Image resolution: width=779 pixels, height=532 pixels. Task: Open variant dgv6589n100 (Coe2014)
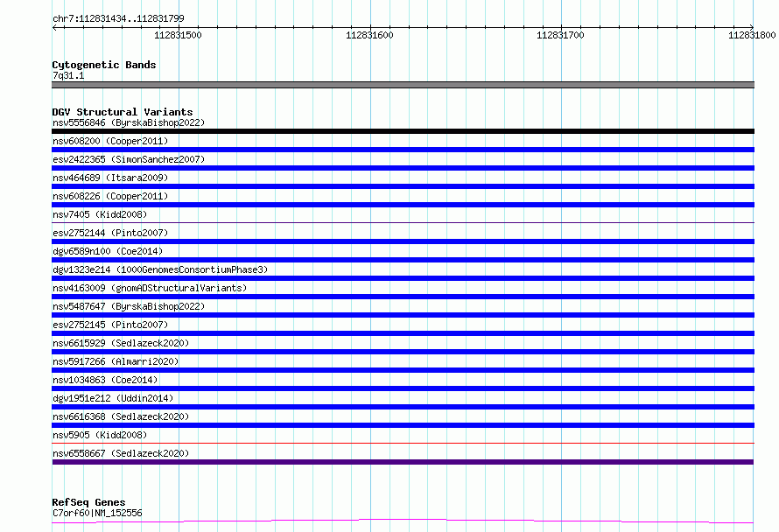click(108, 251)
